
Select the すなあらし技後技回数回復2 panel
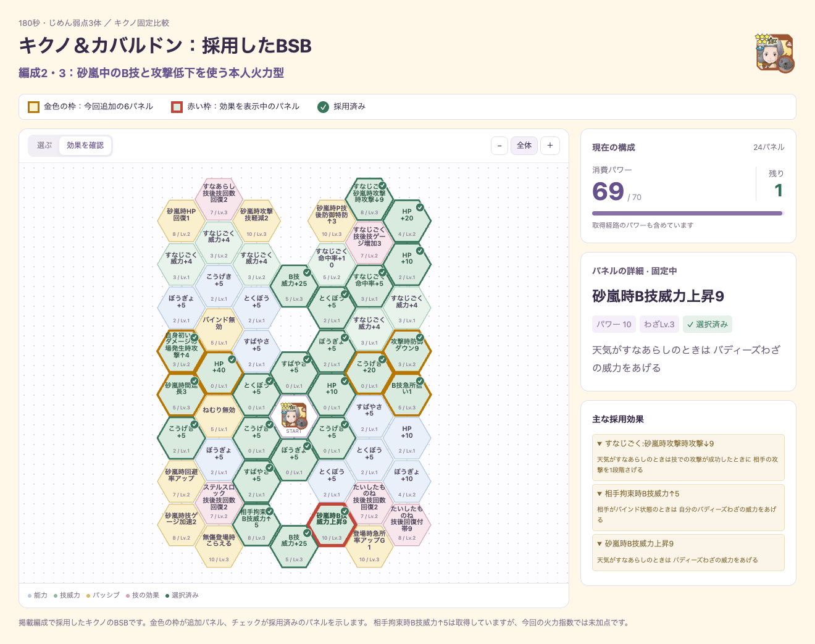click(x=219, y=199)
